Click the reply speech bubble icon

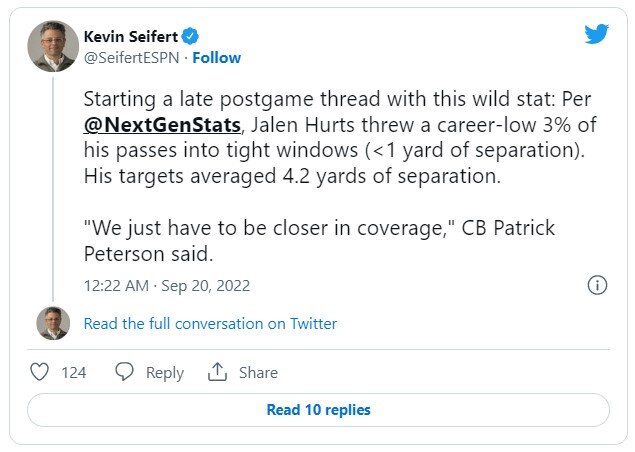(124, 372)
